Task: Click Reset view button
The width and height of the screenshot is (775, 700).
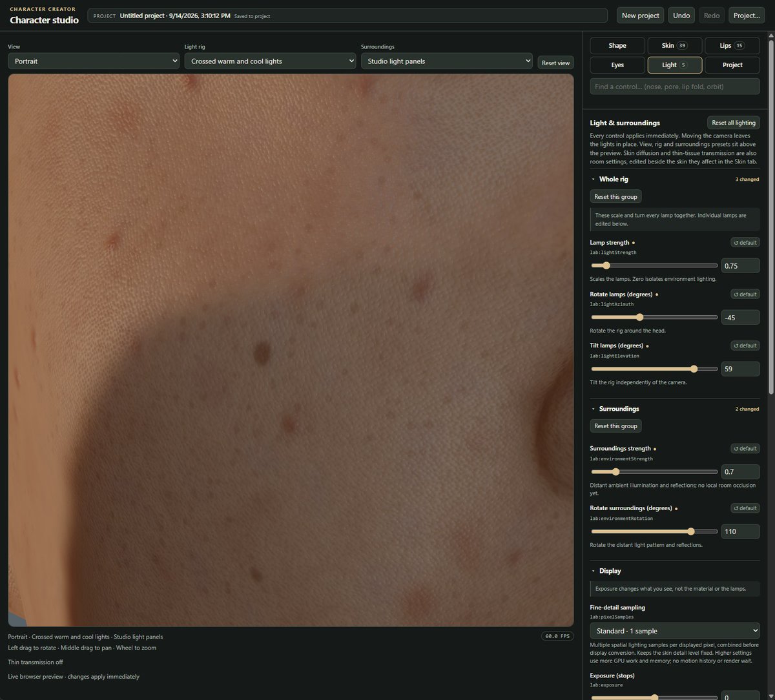Action: 555,63
